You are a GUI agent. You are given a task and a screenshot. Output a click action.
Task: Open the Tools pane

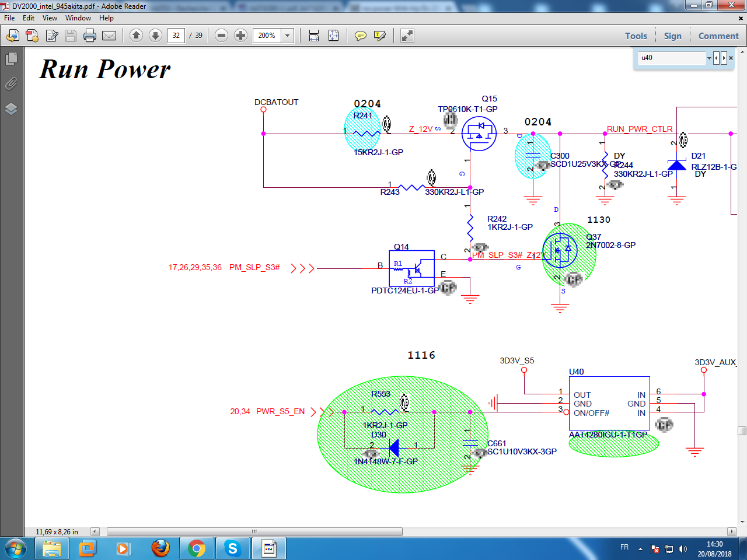[636, 36]
